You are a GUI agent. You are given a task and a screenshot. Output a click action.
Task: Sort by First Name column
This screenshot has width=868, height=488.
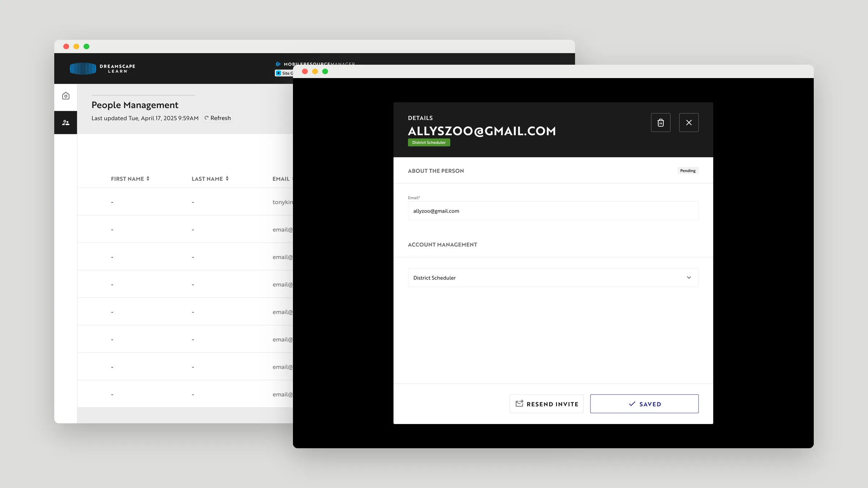point(130,179)
